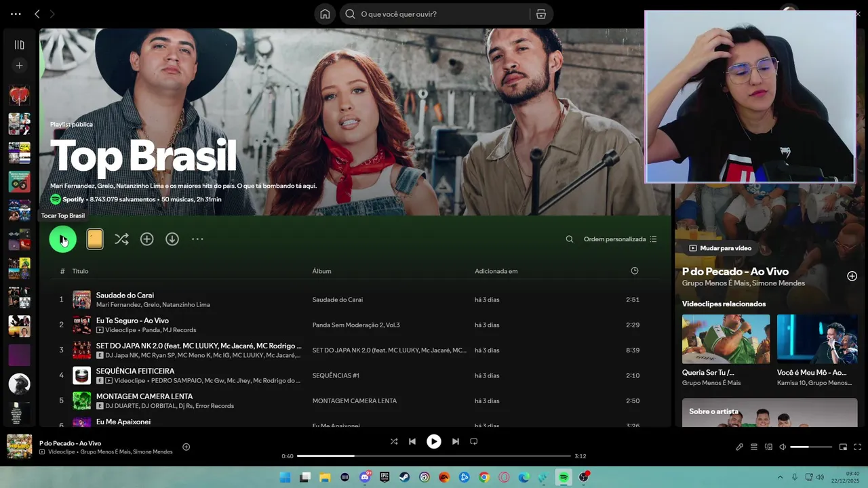868x488 pixels.
Task: Open the heart cover playlist in sidebar
Action: pyautogui.click(x=19, y=96)
